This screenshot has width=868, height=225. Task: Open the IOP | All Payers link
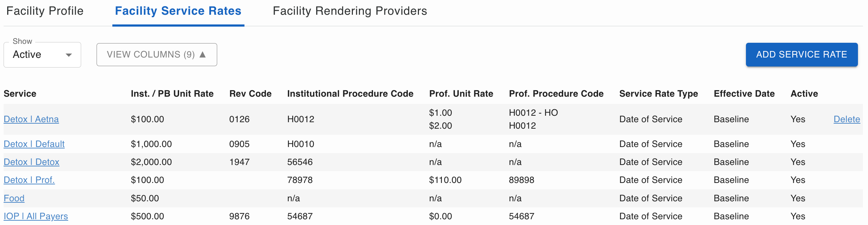pos(36,216)
